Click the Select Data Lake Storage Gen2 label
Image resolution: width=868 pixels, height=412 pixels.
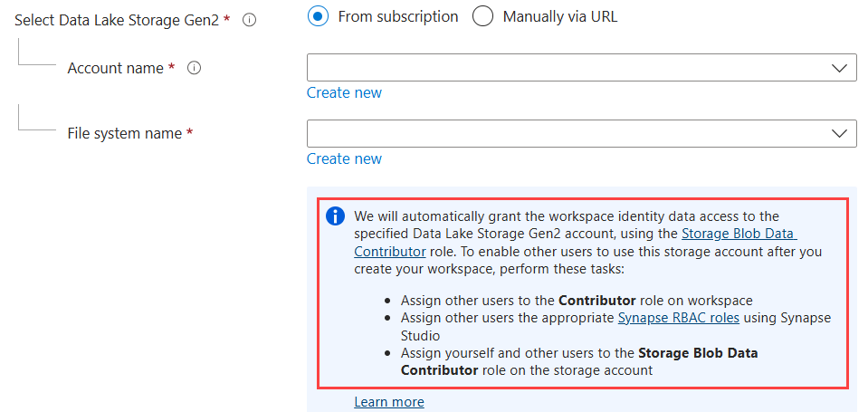tap(117, 19)
